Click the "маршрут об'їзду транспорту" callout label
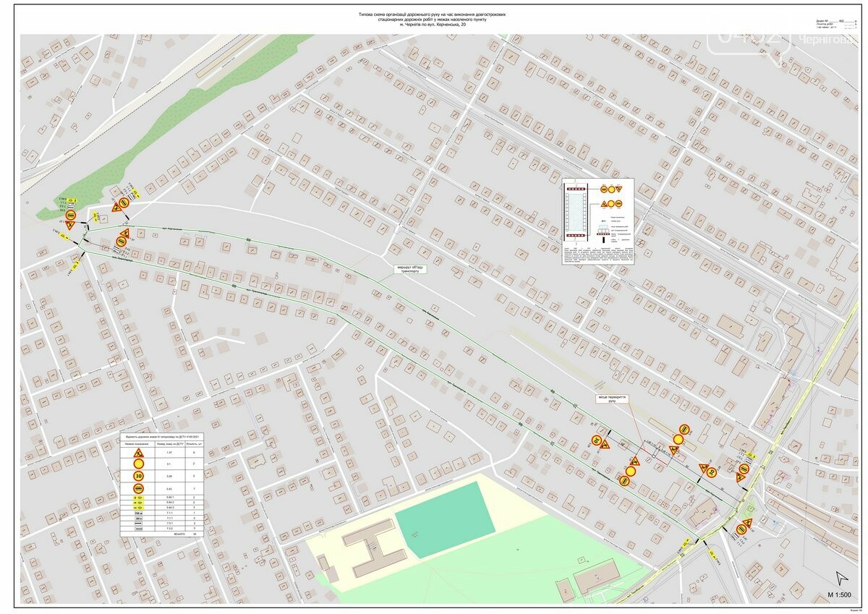The width and height of the screenshot is (868, 614). pyautogui.click(x=411, y=269)
